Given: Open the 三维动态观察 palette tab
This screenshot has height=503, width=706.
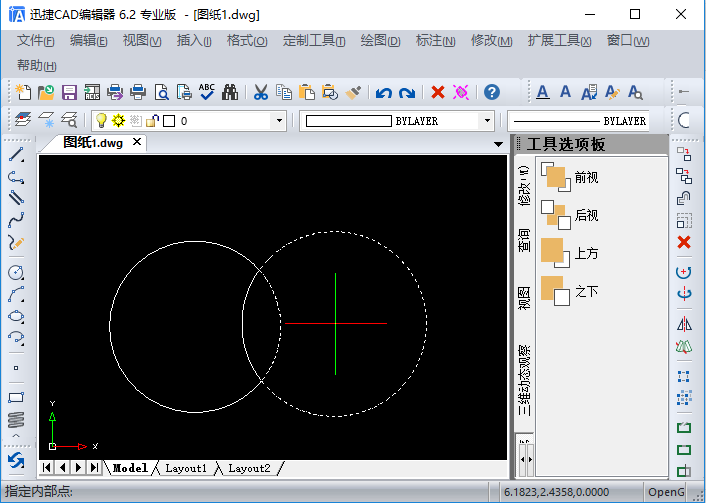Looking at the screenshot, I should pos(524,380).
